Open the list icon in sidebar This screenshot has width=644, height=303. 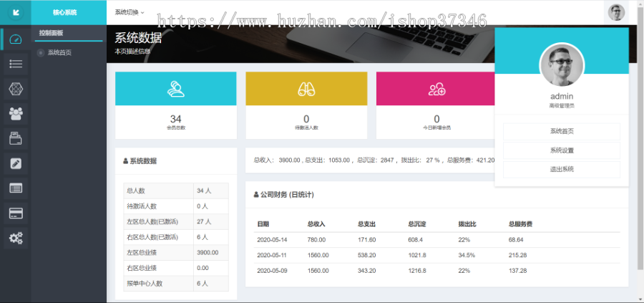click(16, 64)
